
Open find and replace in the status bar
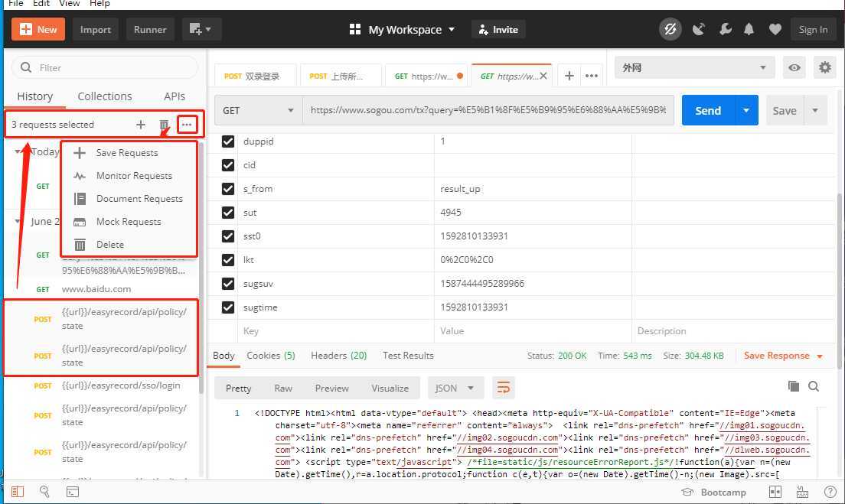coord(44,491)
